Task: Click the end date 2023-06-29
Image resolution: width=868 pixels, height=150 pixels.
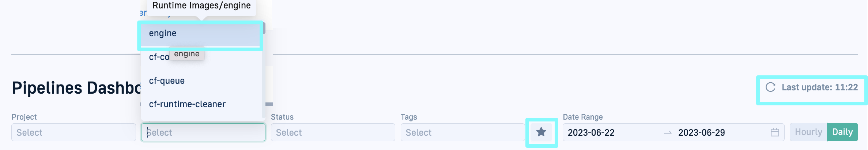Action: pos(701,132)
